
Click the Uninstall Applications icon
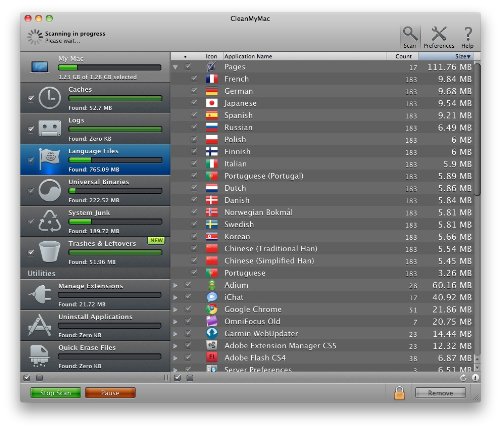40,325
